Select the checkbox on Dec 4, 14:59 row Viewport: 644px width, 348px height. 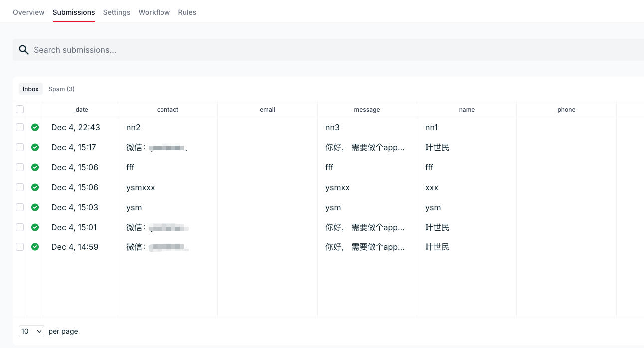coord(20,247)
